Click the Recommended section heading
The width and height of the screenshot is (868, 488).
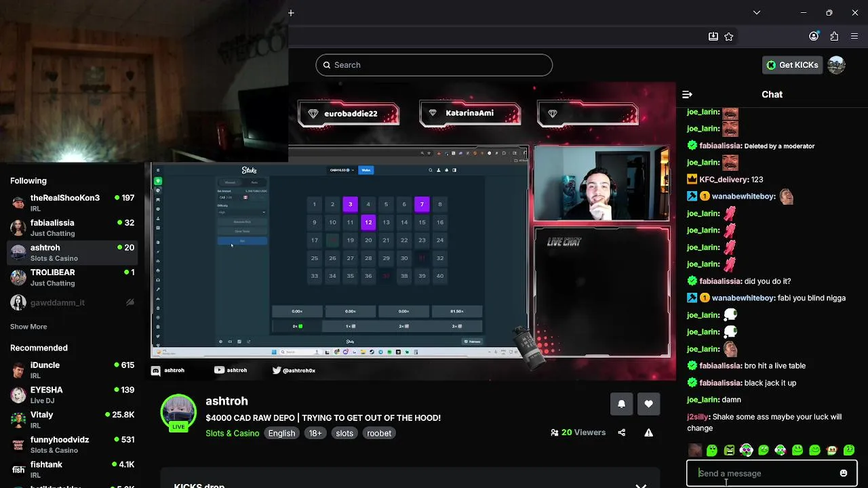point(39,348)
